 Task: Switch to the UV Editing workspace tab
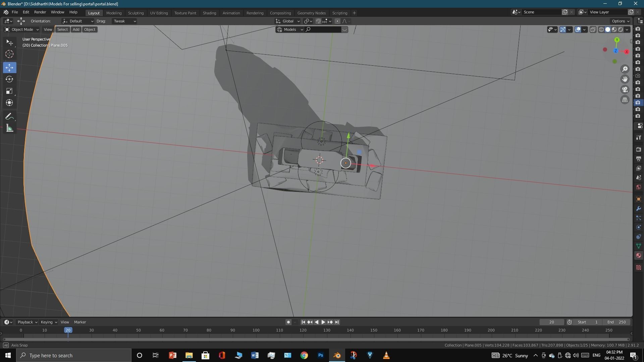[159, 13]
